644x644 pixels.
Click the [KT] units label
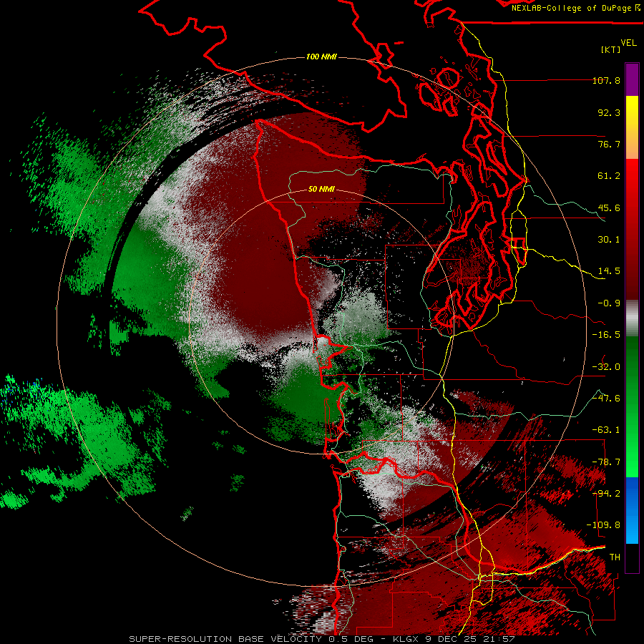[611, 49]
